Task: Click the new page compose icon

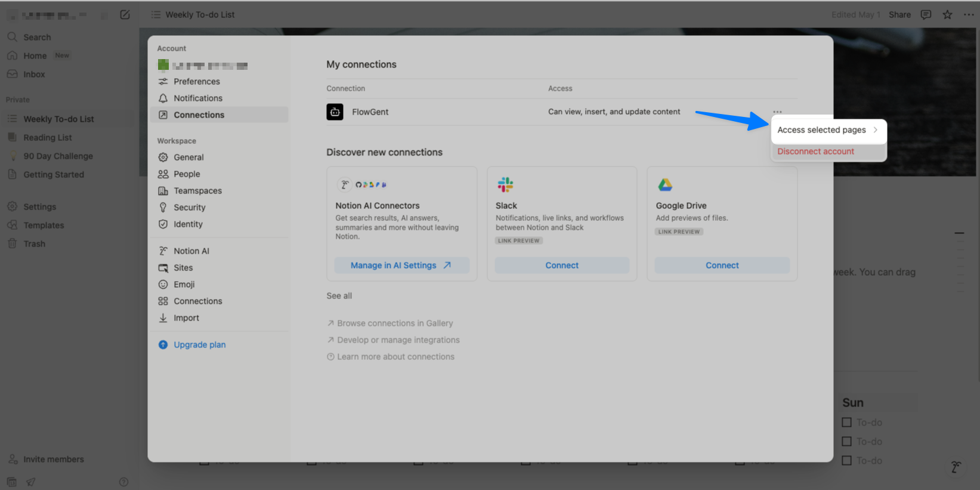Action: click(125, 14)
